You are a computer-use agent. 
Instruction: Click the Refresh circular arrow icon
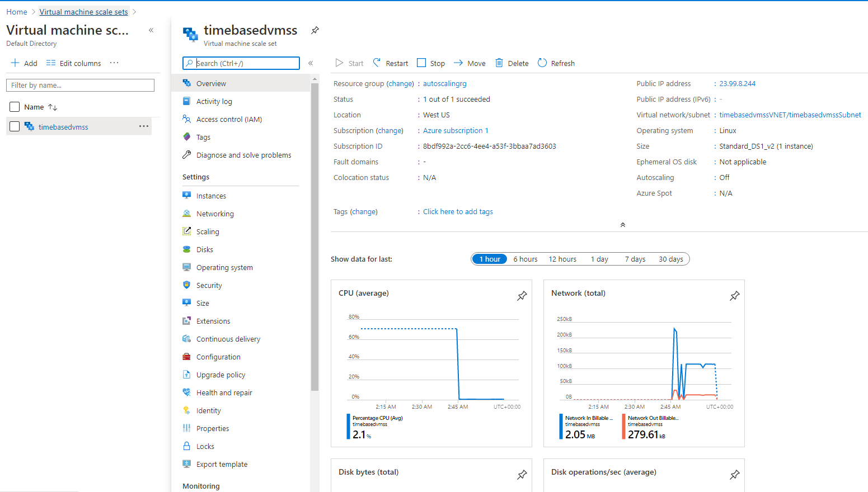pos(542,63)
